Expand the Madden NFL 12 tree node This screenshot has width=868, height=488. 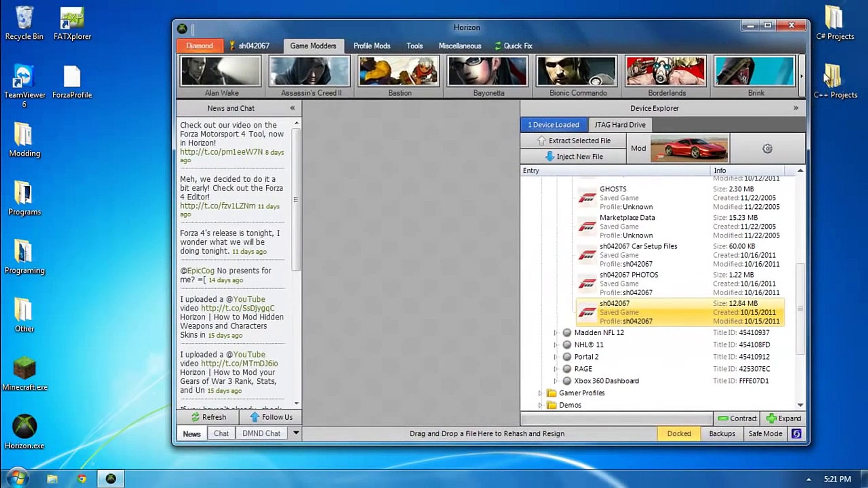556,333
